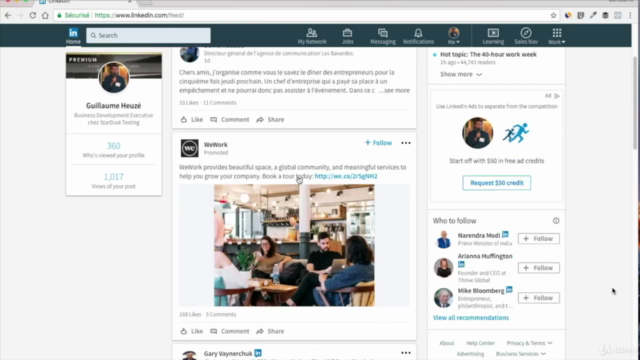Open first post 11 Comments count
The image size is (640, 360).
[220, 102]
